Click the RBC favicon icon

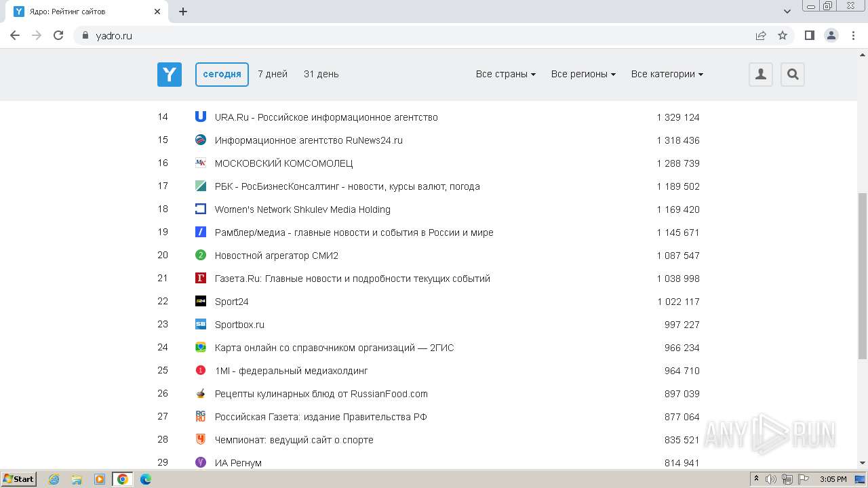[201, 186]
